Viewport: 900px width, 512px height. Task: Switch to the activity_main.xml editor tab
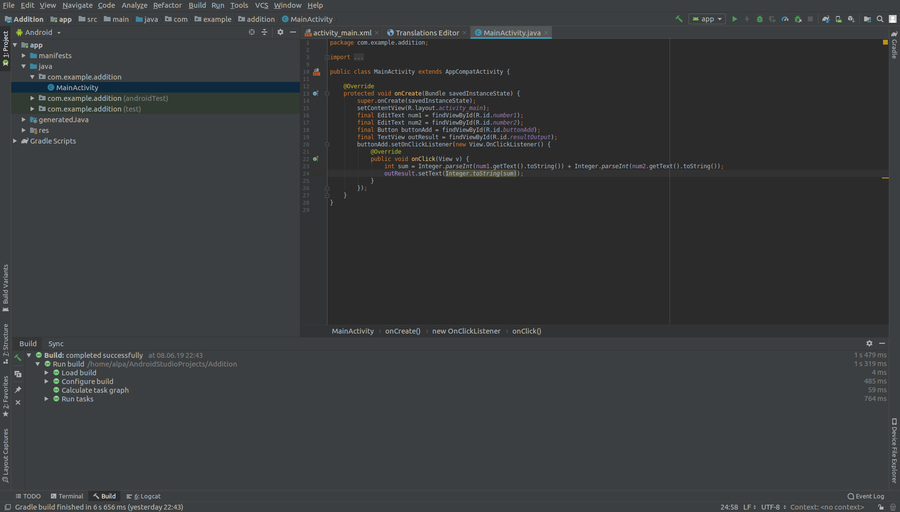(341, 33)
